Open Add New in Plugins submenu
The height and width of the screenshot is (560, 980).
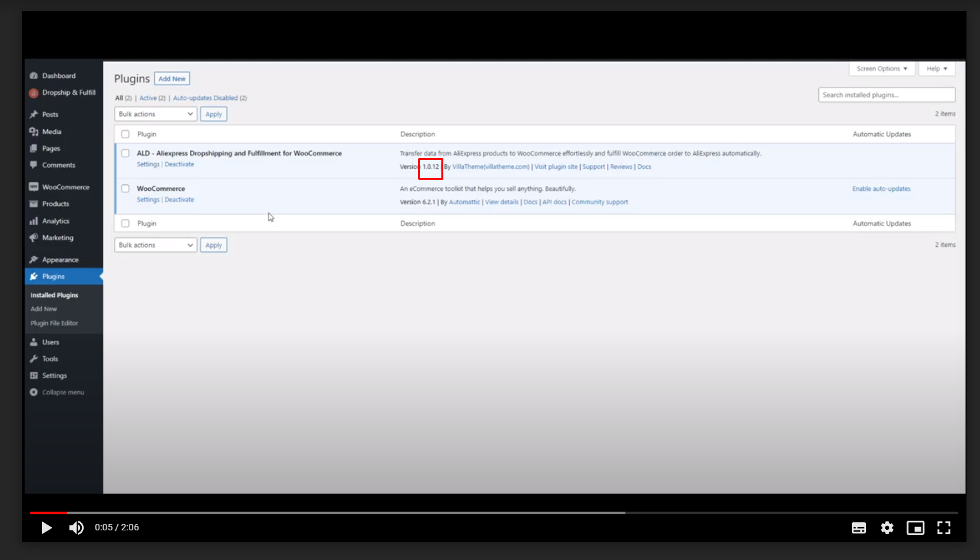coord(44,309)
